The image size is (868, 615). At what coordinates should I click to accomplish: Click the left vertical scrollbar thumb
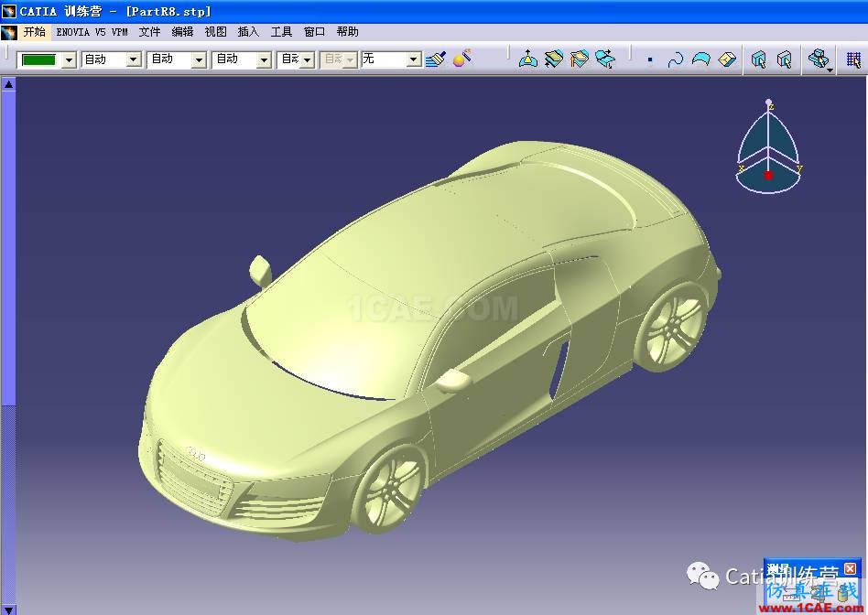tap(8, 249)
